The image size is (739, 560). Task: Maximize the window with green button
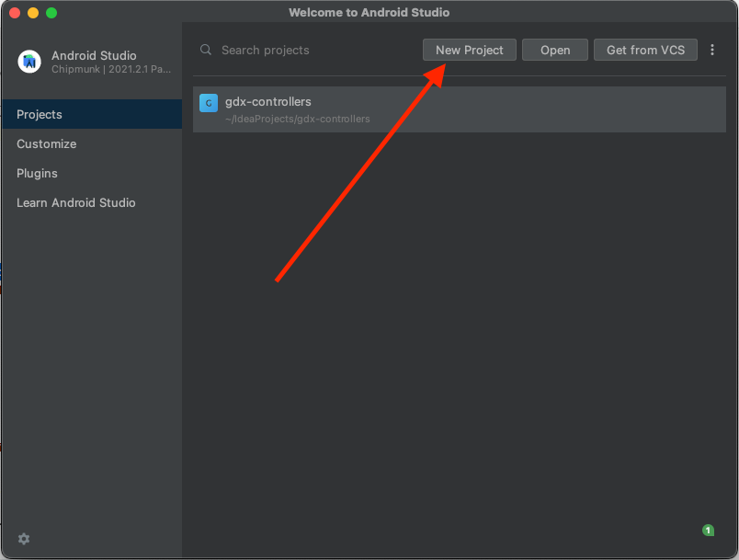pyautogui.click(x=51, y=13)
